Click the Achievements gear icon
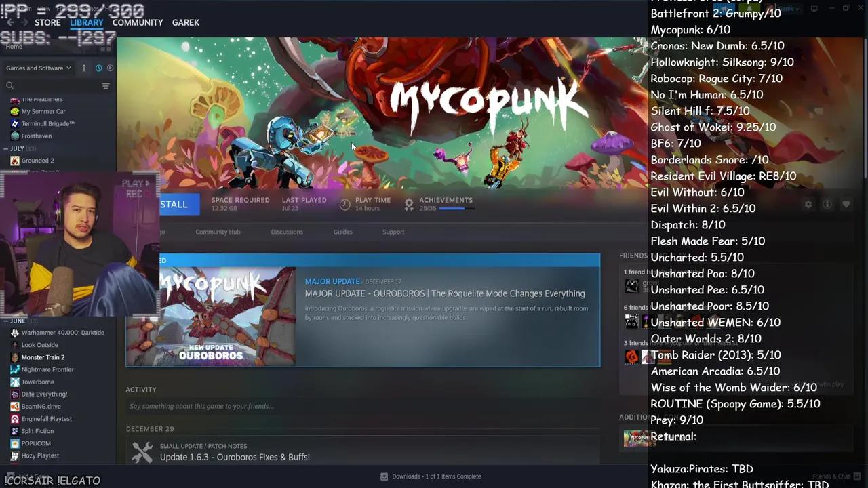868x488 pixels. pyautogui.click(x=409, y=205)
